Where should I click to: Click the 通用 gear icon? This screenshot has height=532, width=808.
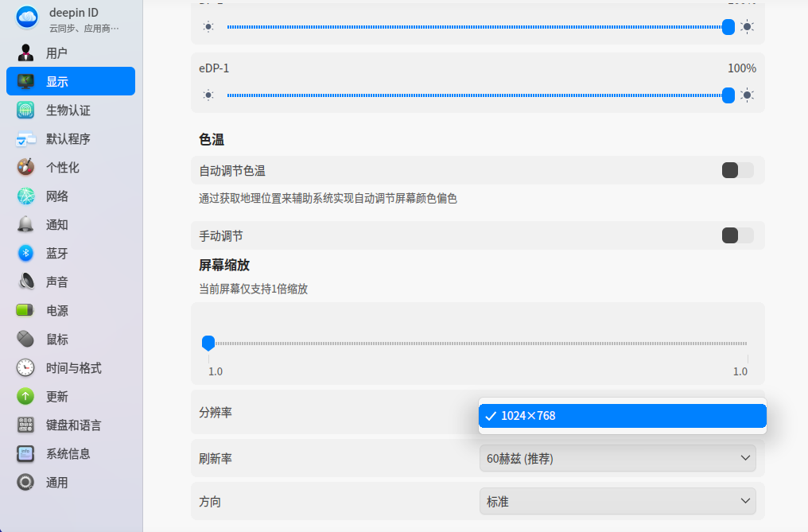click(25, 482)
